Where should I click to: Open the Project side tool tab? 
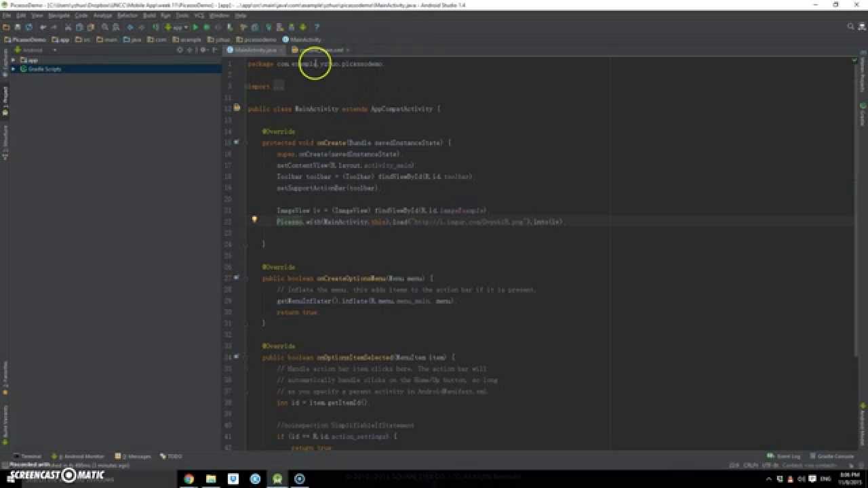point(5,100)
